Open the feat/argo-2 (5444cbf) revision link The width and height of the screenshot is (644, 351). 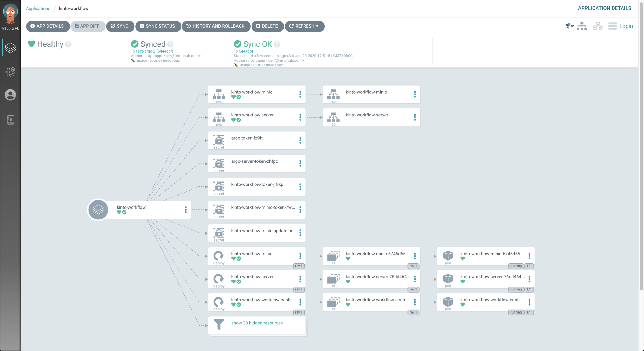pyautogui.click(x=154, y=51)
